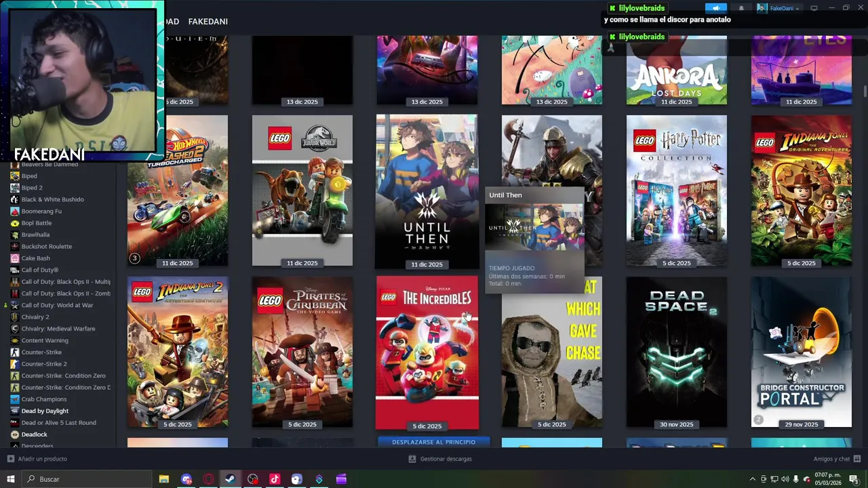Click the Buckshot Roulette game icon
The height and width of the screenshot is (488, 868).
(x=15, y=247)
